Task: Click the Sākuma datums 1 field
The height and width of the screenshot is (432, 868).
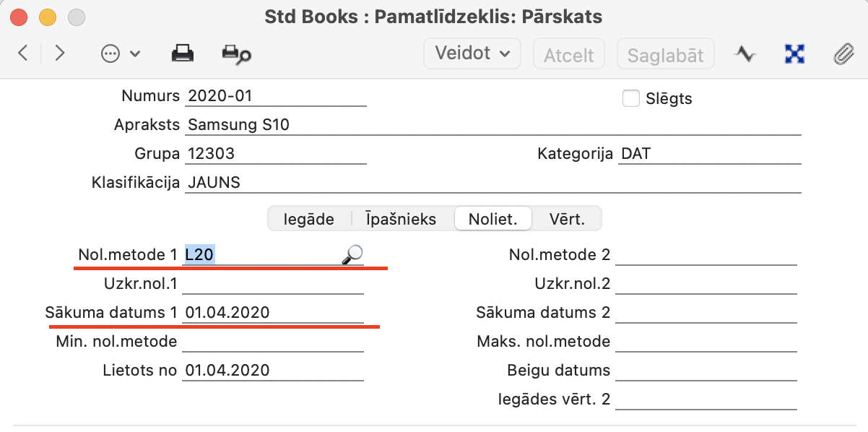Action: coord(273,313)
